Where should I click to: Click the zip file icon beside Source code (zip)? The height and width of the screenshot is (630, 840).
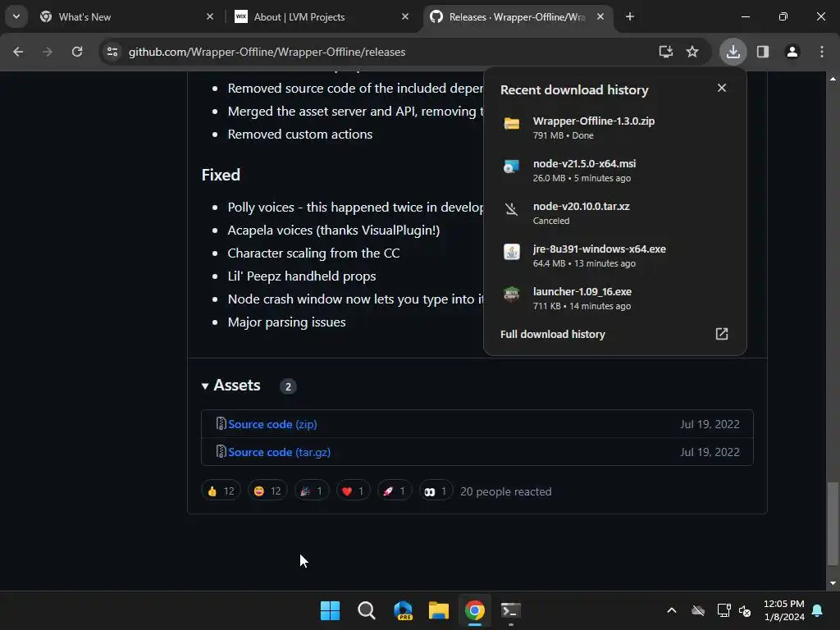click(x=221, y=424)
